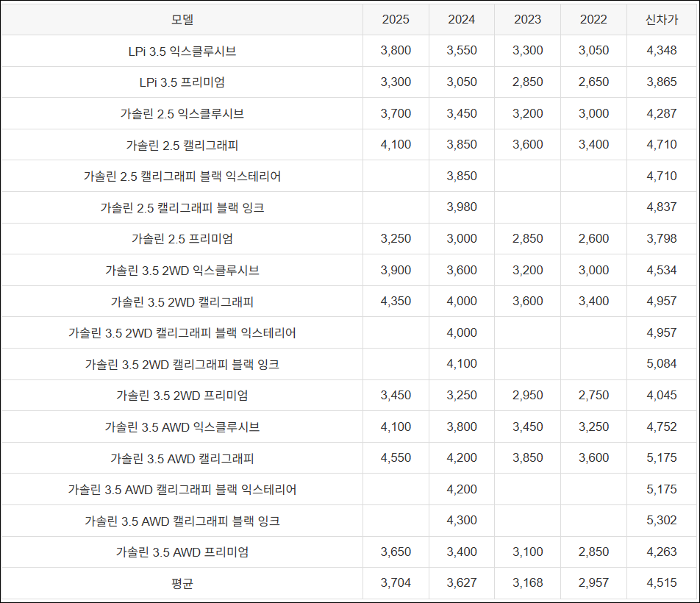
Task: Click new-car price 5,084
Action: click(662, 363)
